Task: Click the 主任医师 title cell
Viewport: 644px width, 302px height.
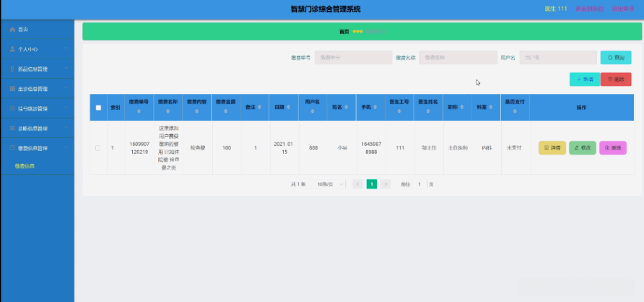Action: [x=458, y=148]
